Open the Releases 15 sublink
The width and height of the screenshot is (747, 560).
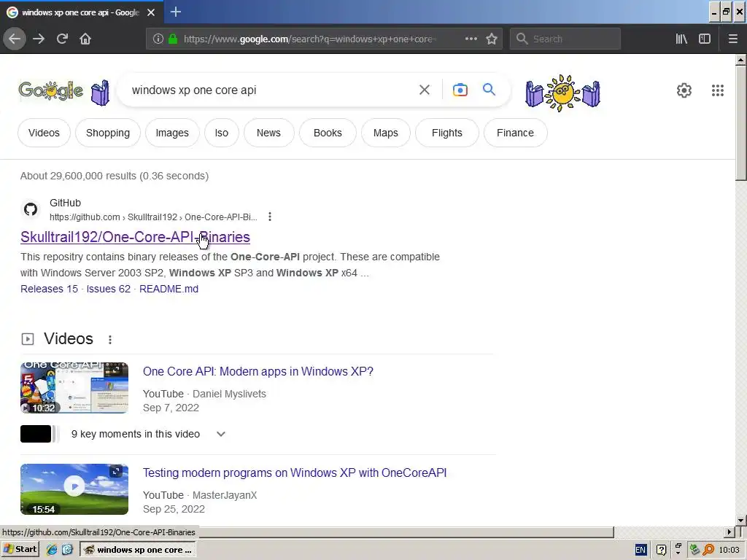click(49, 289)
